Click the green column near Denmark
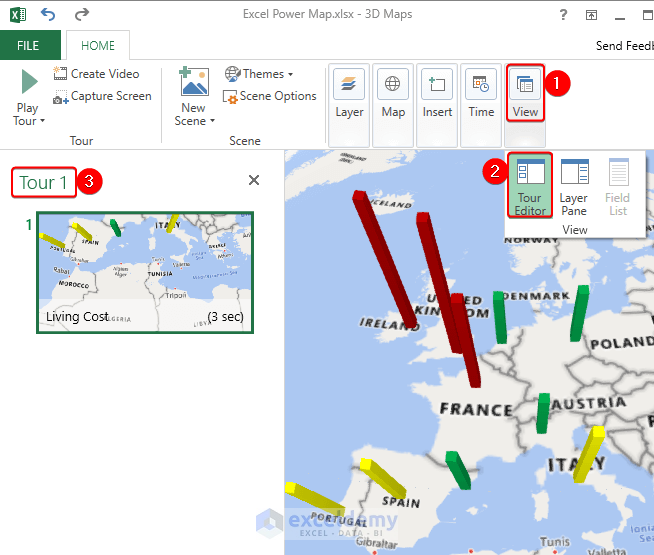Screen dimensions: 654x555 click(500, 317)
